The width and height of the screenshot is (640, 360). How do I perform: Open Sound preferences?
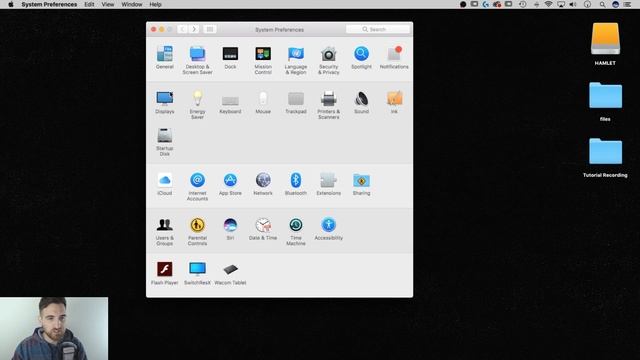pyautogui.click(x=361, y=102)
